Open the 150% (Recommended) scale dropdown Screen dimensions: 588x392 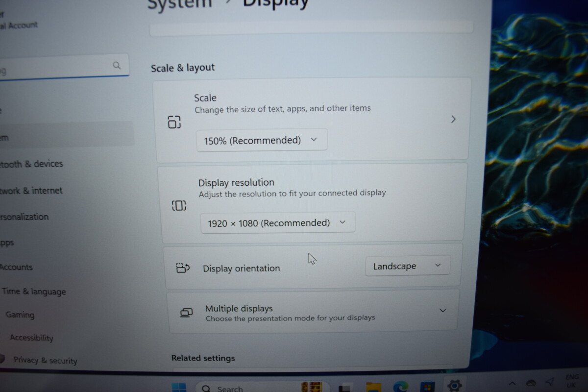point(262,140)
